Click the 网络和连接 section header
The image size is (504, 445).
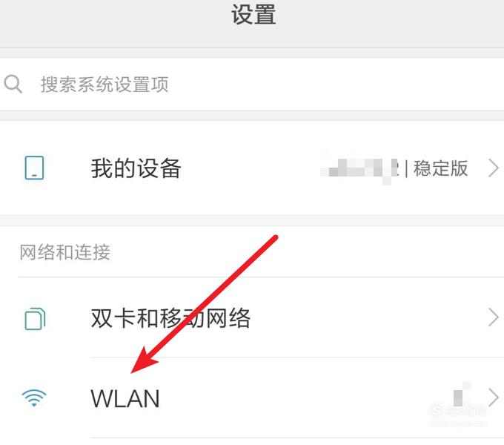[65, 252]
